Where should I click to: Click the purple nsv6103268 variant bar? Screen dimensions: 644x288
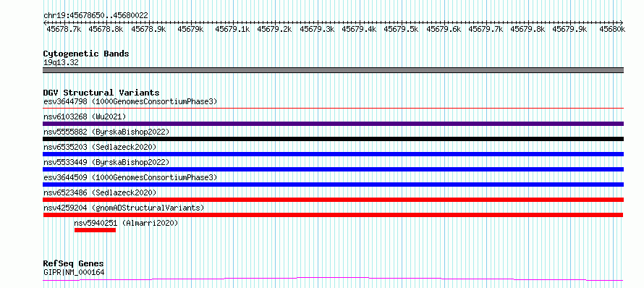(x=333, y=124)
